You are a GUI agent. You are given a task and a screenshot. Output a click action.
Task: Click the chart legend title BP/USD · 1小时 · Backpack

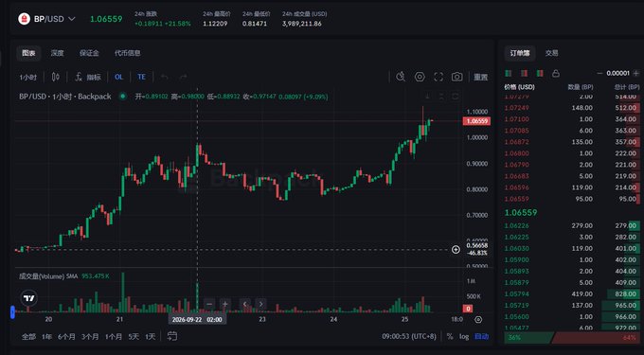click(65, 97)
